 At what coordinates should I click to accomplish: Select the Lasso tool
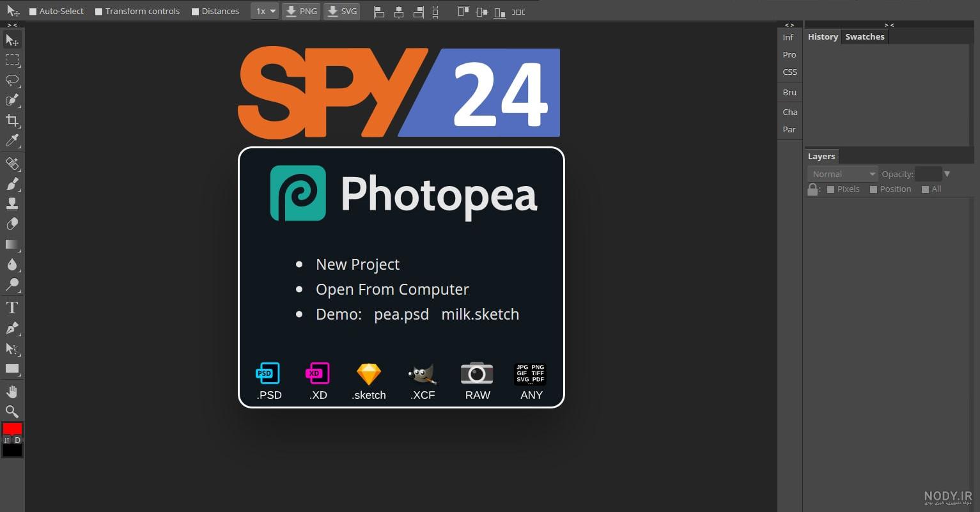(12, 81)
